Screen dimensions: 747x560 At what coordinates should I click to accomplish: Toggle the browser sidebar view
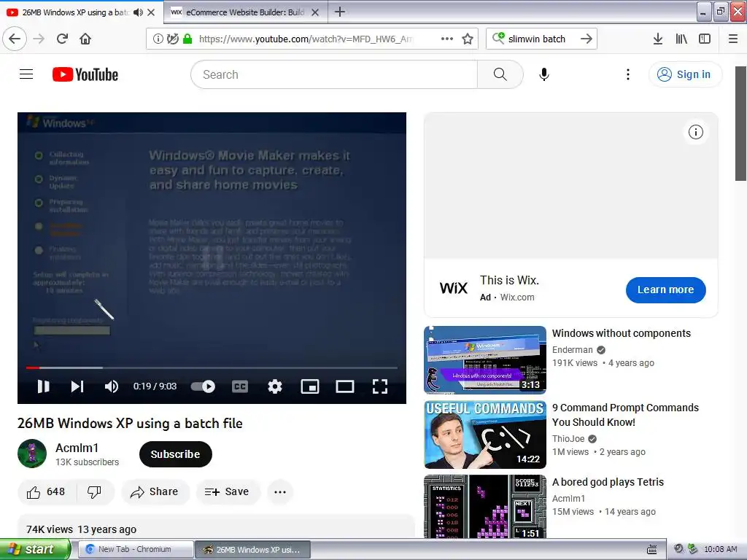tap(705, 39)
